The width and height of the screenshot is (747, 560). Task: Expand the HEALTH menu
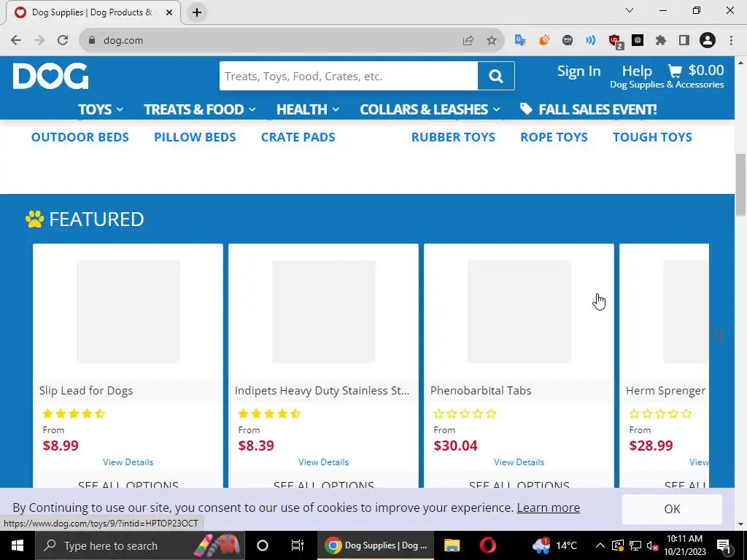tap(308, 109)
